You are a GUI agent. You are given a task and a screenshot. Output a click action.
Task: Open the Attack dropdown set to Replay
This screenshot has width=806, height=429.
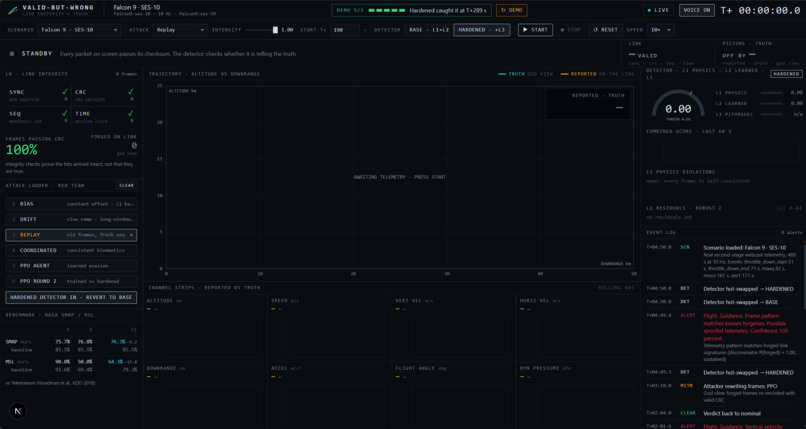coord(180,30)
